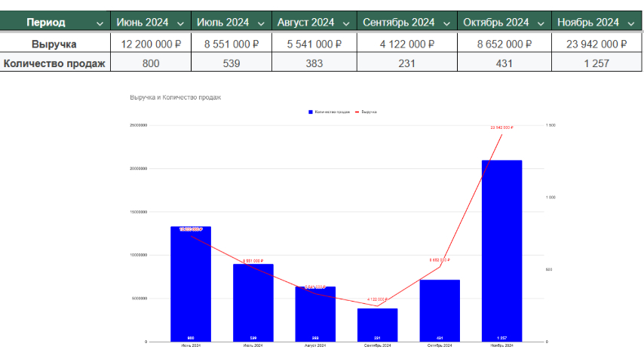Viewport: 644px width, 362px height.
Task: Select the blue bar for Сентябрь 2024
Action: (x=378, y=325)
